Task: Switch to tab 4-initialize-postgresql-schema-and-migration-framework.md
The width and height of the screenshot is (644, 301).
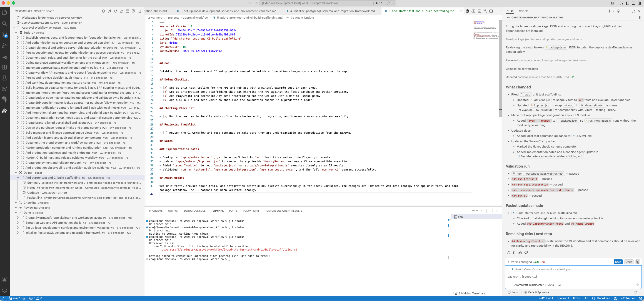Action: click(332, 11)
